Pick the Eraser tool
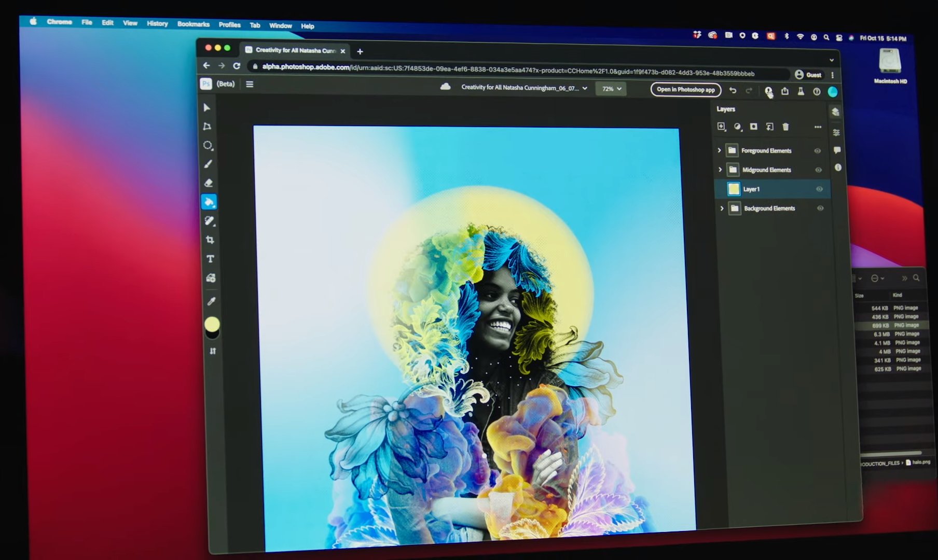 pos(209,183)
